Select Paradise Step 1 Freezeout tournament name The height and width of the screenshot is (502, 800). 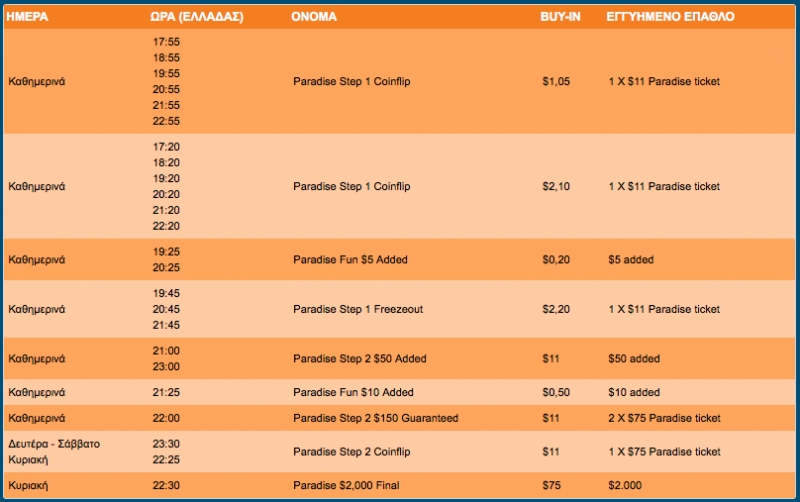(x=358, y=309)
